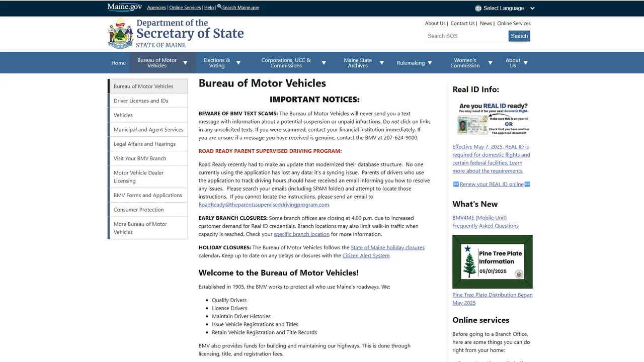Expand the Elections & Voting dropdown arrow
644x362 pixels.
(238, 63)
